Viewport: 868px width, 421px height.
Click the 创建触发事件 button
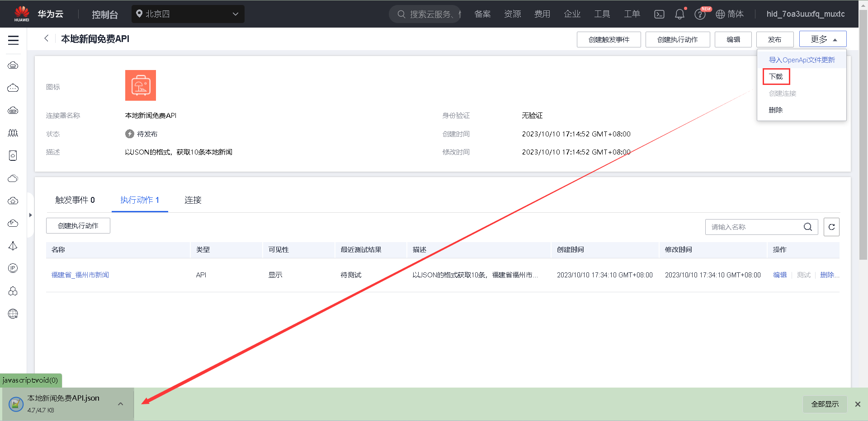point(609,39)
